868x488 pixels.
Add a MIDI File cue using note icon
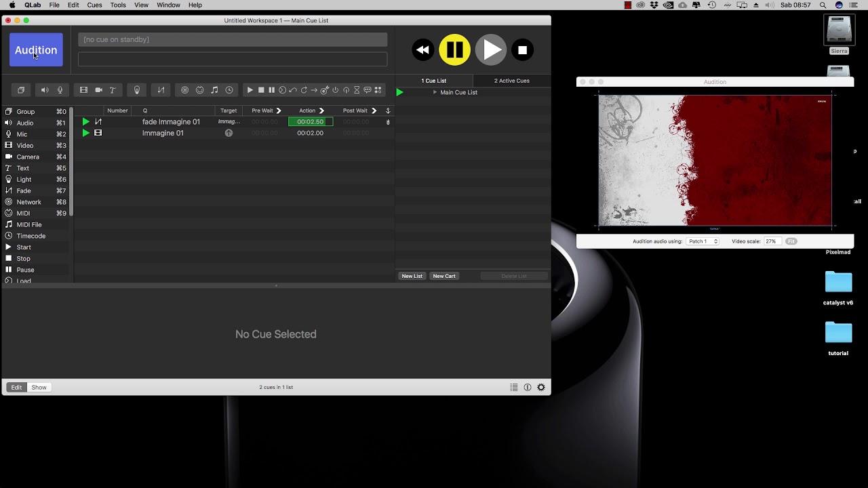(214, 90)
